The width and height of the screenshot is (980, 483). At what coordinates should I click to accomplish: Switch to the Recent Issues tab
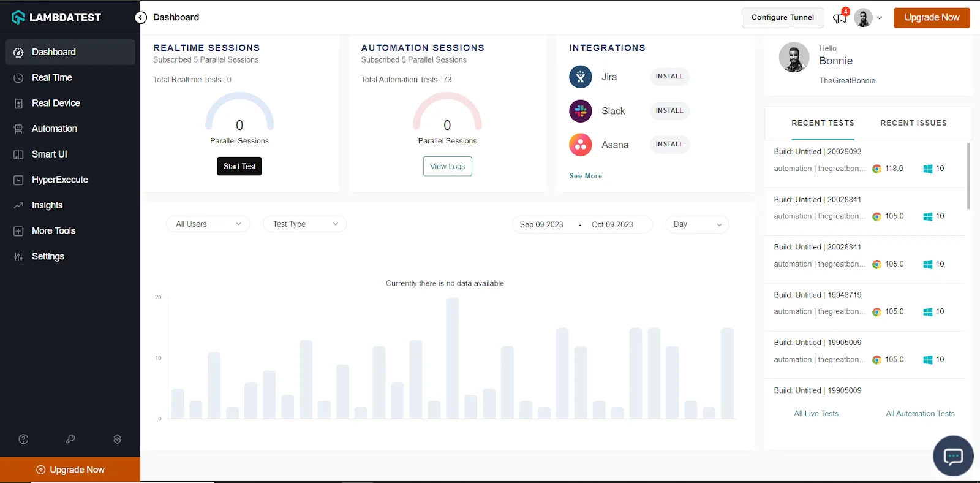(x=913, y=123)
